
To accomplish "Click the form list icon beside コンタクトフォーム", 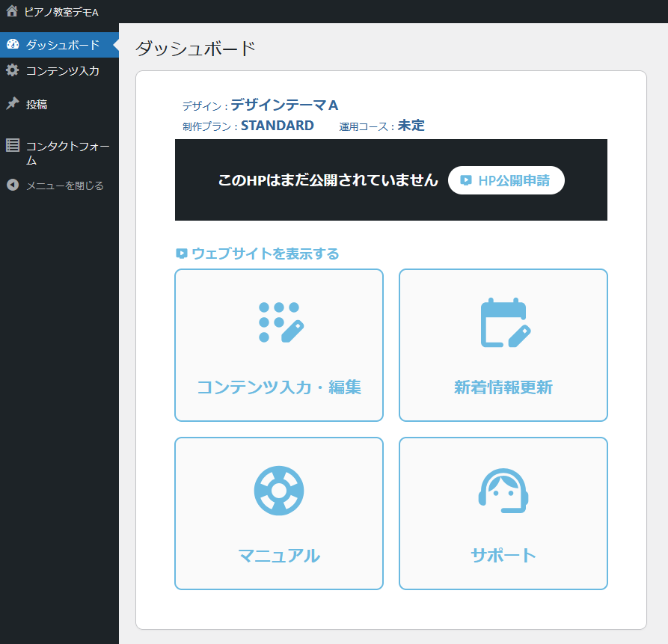I will [13, 145].
